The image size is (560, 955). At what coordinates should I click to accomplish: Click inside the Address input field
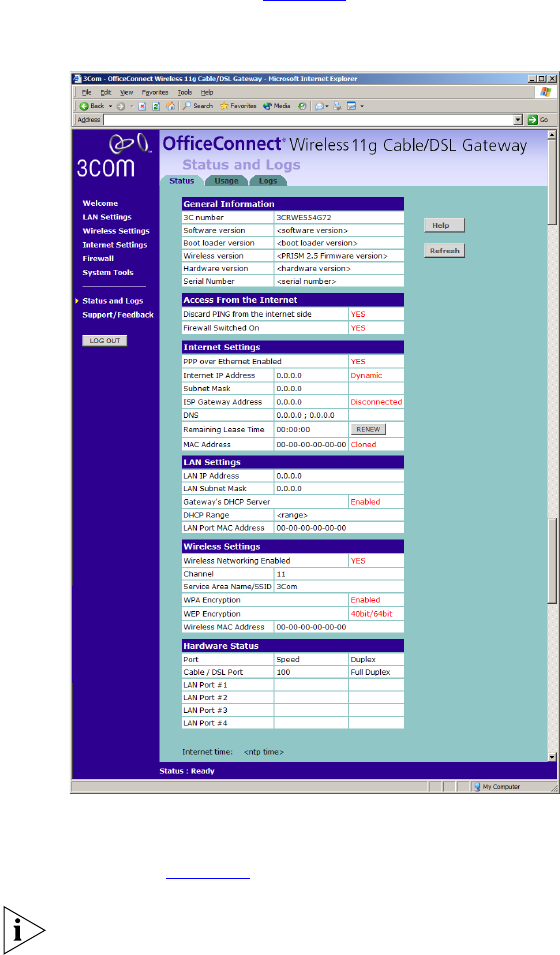click(x=308, y=120)
